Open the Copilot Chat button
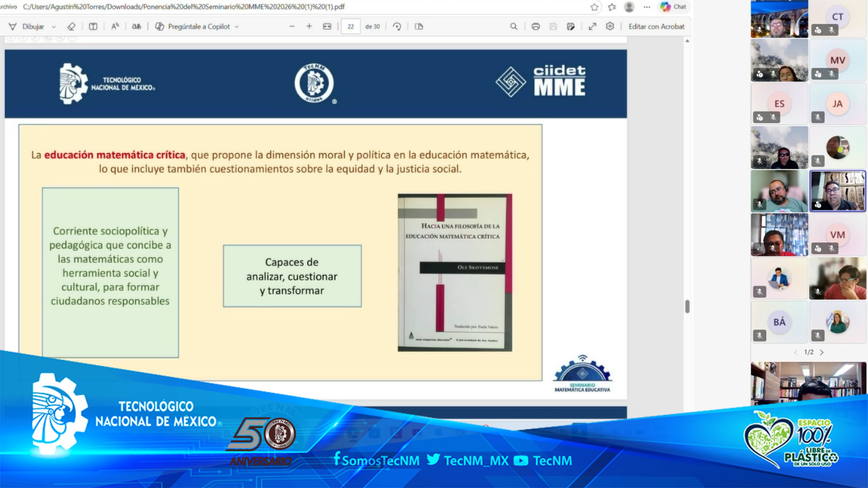The width and height of the screenshot is (868, 488). pos(673,7)
